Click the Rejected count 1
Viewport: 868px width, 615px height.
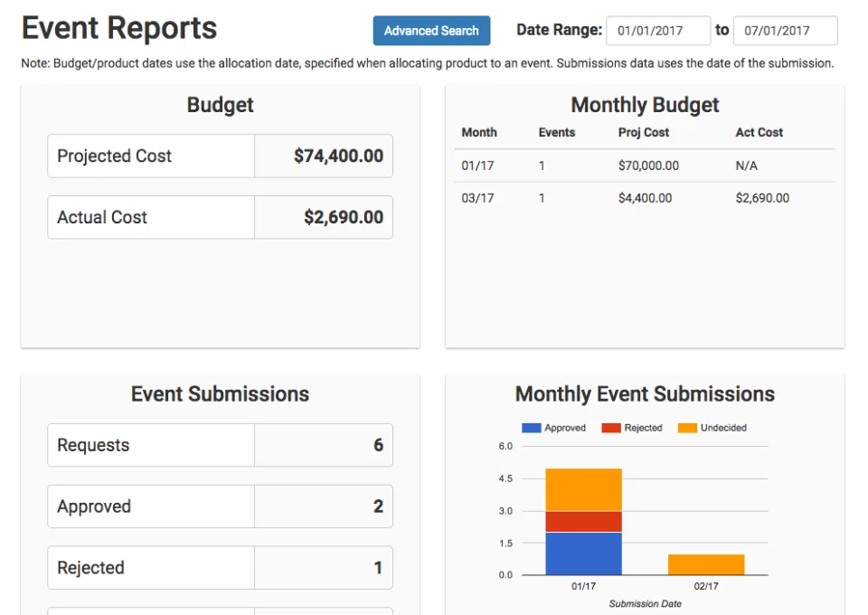378,567
